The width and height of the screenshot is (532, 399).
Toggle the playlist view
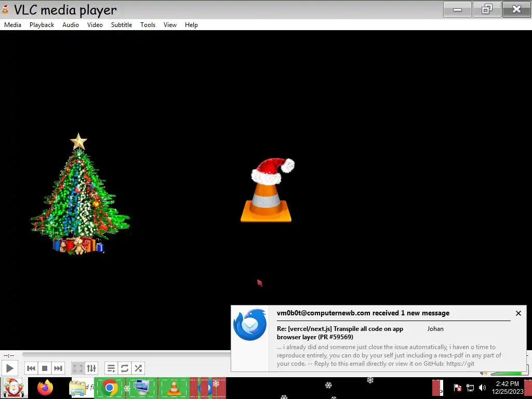coord(111,368)
